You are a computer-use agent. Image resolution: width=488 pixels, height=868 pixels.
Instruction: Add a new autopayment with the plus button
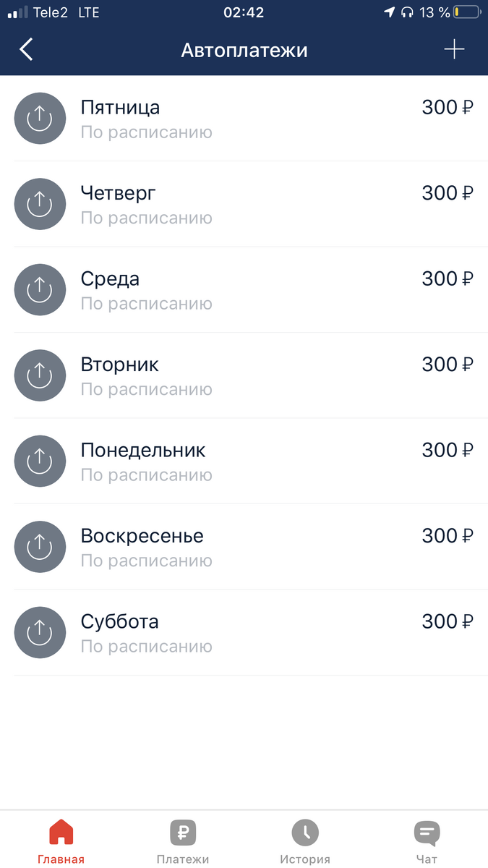[455, 49]
